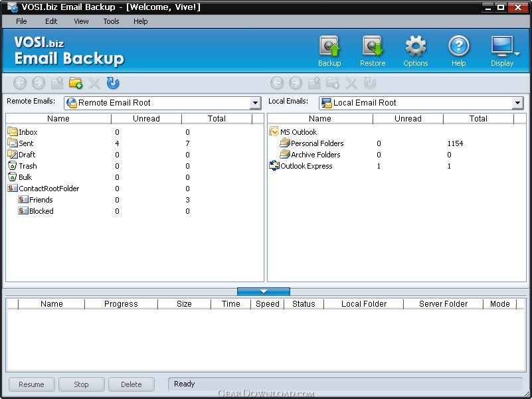Open the Local Email Root dropdown
The width and height of the screenshot is (532, 399).
click(517, 103)
